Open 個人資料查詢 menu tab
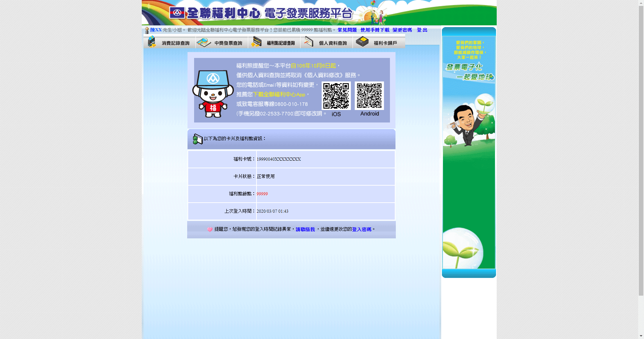 coord(327,42)
